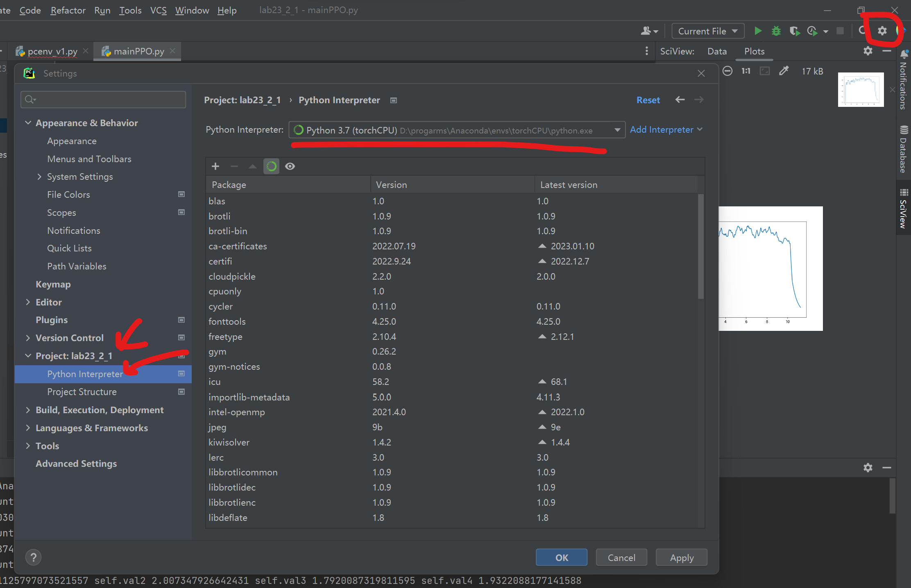Screen dimensions: 911x588
Task: Click the settings search field
Action: coord(103,100)
